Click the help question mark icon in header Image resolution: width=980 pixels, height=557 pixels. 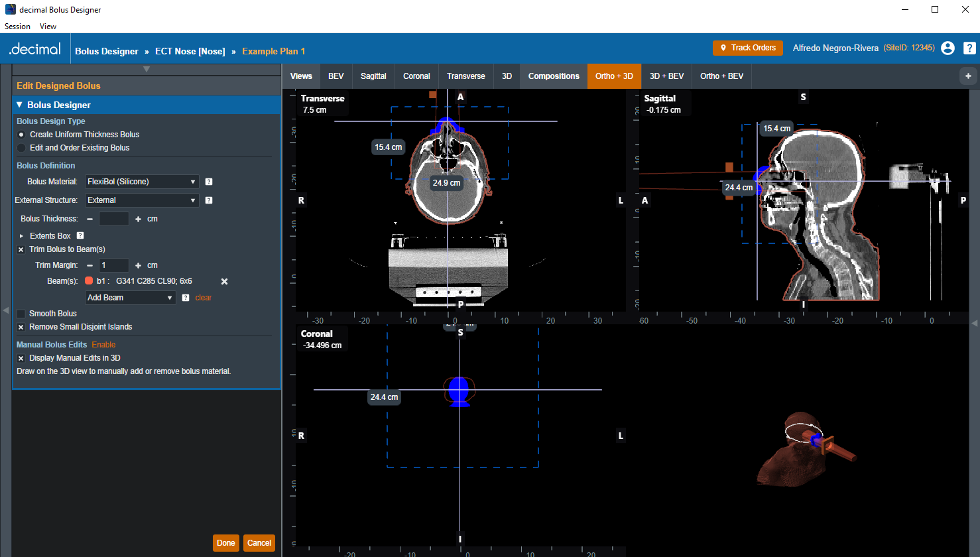pos(969,48)
